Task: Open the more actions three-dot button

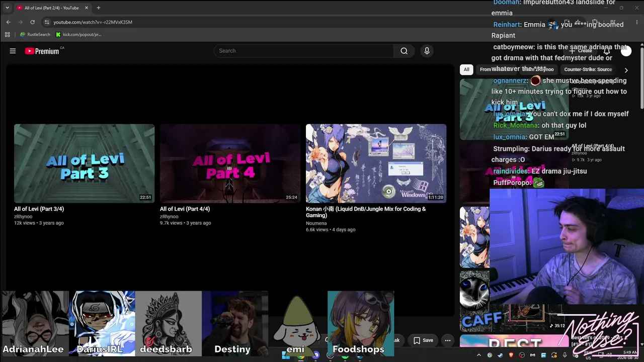Action: click(447, 340)
